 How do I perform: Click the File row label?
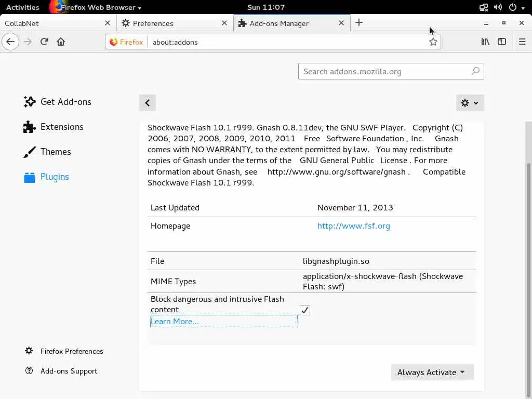pyautogui.click(x=157, y=261)
